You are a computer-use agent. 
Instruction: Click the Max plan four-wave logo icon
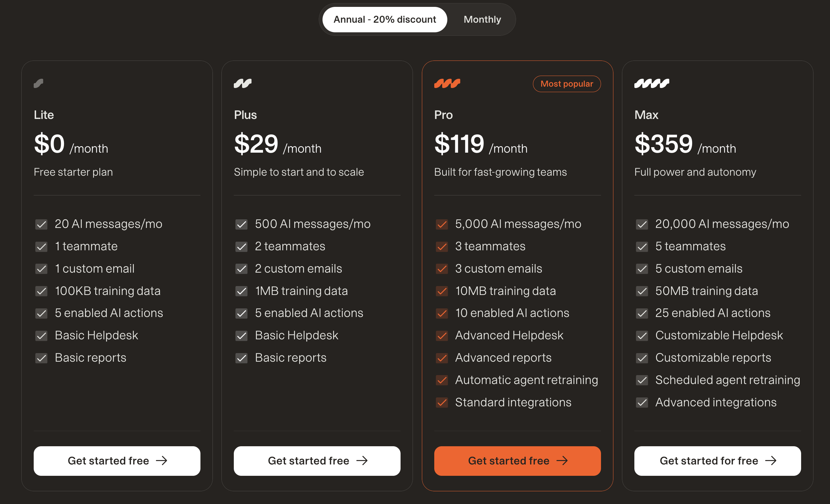tap(652, 83)
